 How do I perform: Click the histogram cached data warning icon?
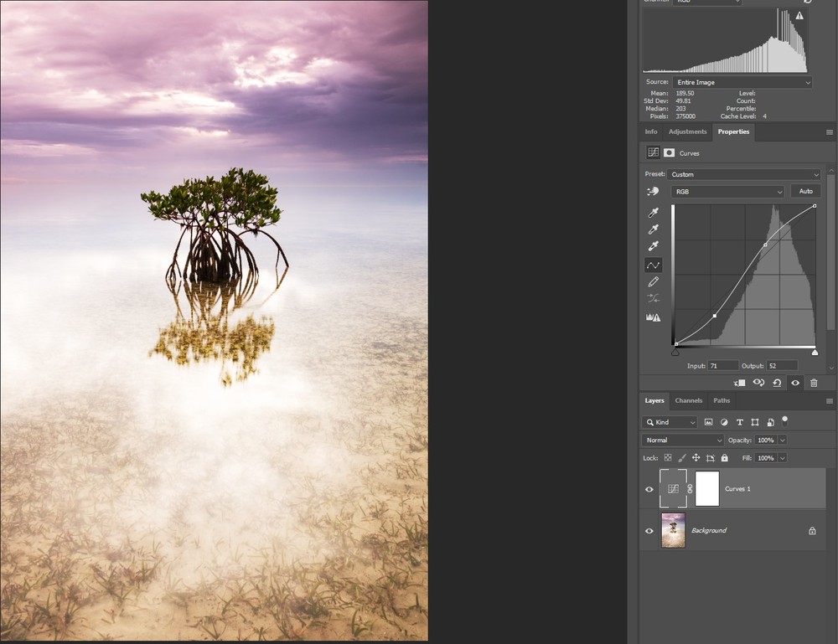[799, 16]
